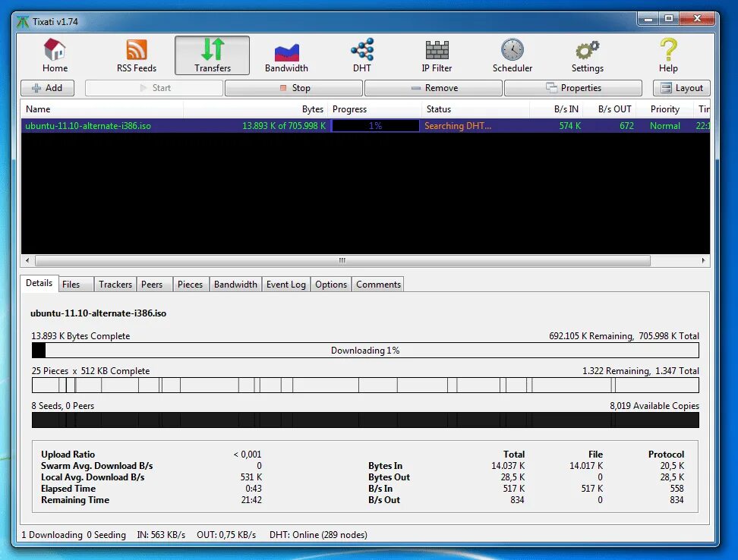This screenshot has height=560, width=738.
Task: Open the Help section
Action: 668,55
